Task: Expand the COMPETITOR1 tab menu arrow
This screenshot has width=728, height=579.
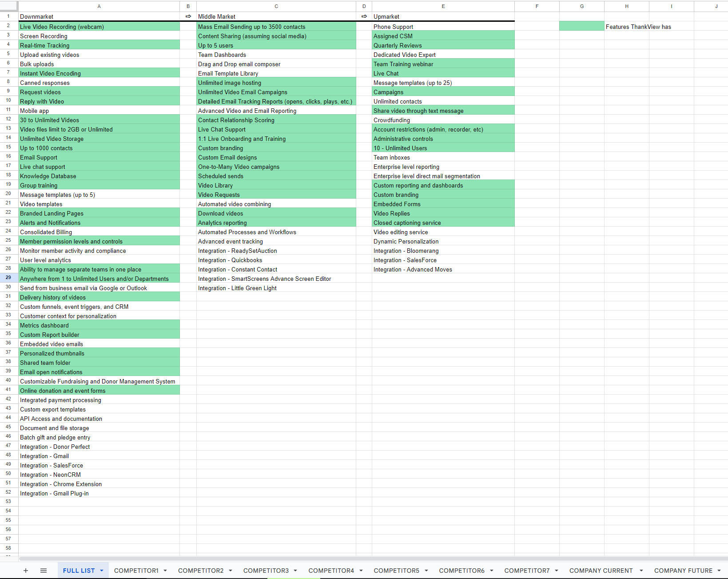Action: [x=165, y=571]
